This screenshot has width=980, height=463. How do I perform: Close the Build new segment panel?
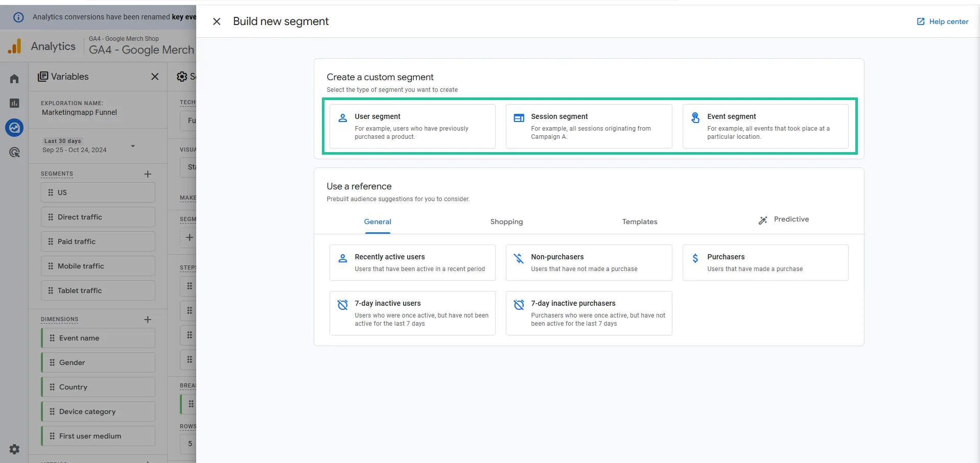[x=217, y=21]
